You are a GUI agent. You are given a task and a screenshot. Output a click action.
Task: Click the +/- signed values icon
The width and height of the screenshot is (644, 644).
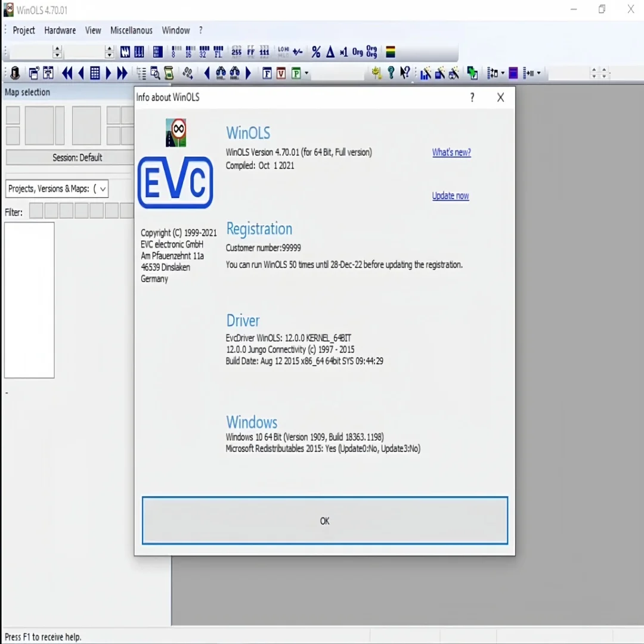tap(298, 52)
